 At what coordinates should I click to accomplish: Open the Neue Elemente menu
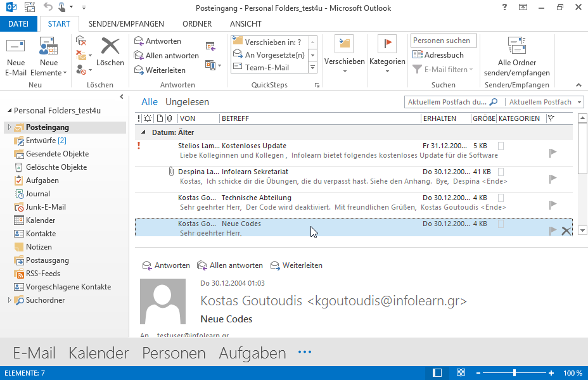pyautogui.click(x=48, y=57)
